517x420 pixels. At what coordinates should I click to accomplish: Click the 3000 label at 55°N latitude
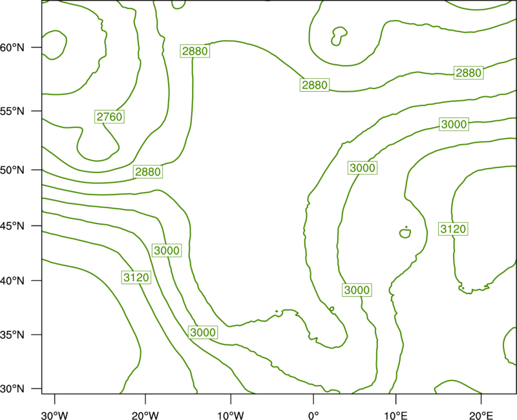(x=454, y=124)
